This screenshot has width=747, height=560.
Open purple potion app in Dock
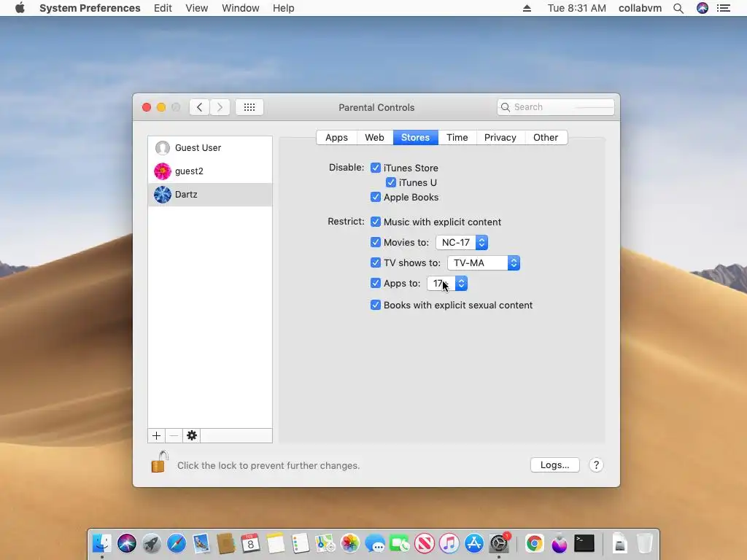click(560, 543)
